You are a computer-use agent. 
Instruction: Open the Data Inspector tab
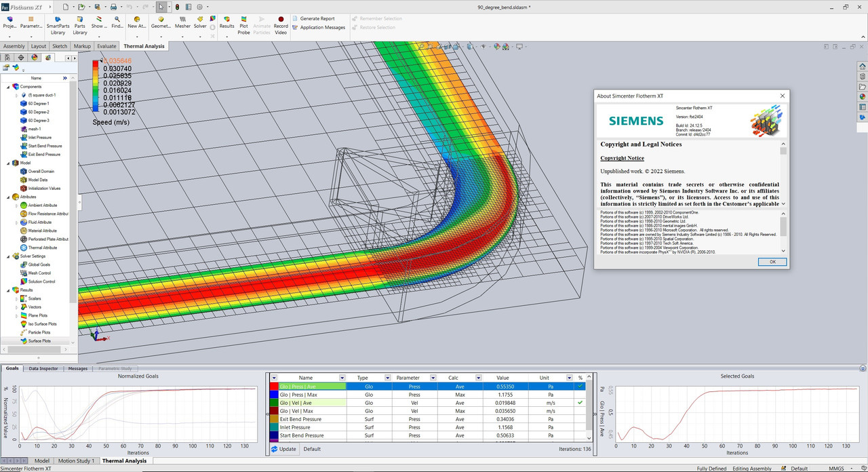point(43,369)
